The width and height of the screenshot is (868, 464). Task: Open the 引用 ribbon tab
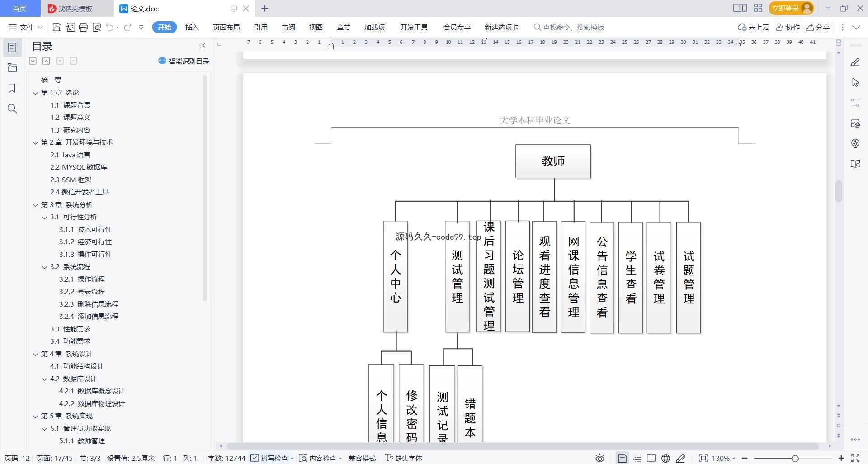(x=261, y=27)
